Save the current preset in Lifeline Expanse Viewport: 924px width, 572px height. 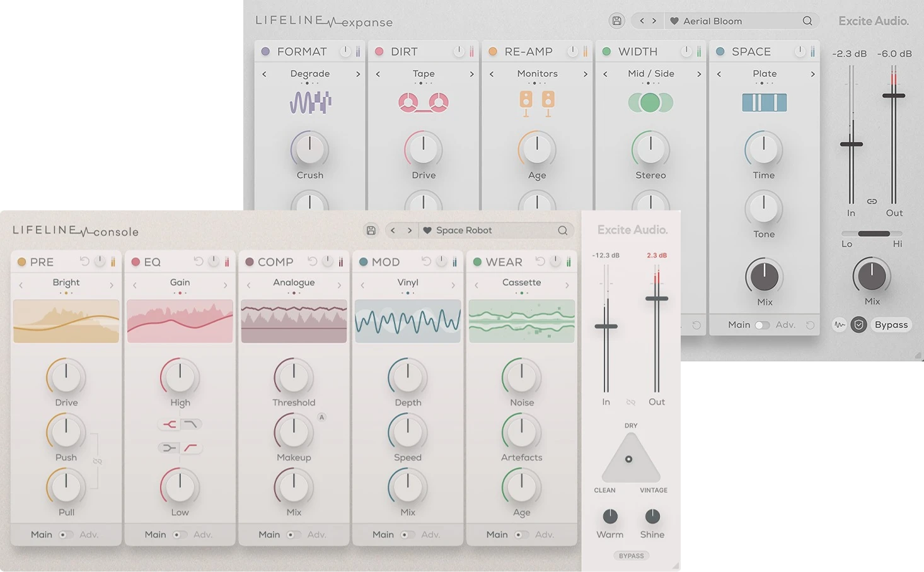(616, 20)
